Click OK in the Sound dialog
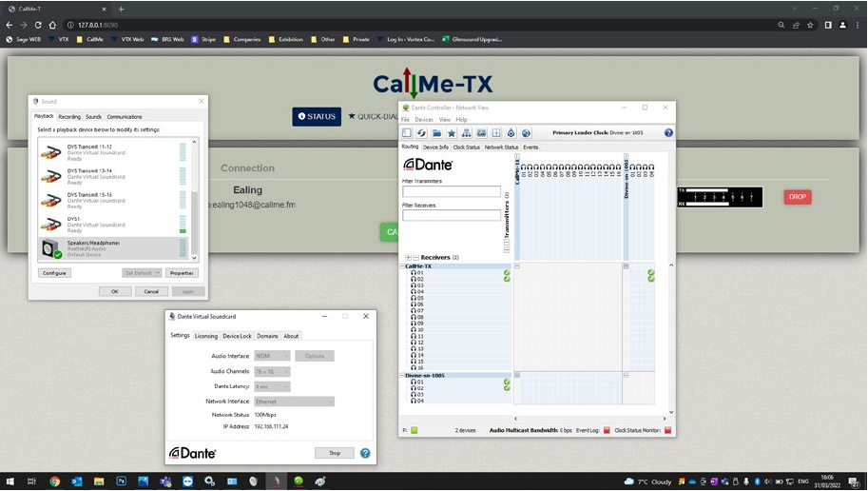 115,291
